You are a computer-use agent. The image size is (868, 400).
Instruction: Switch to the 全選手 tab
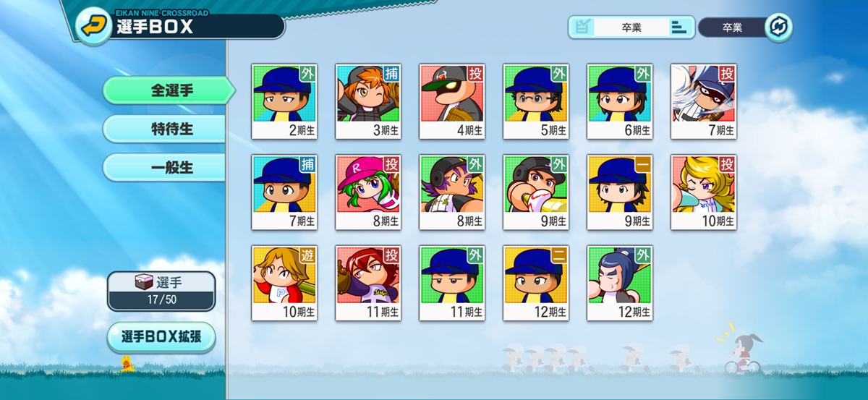click(169, 90)
